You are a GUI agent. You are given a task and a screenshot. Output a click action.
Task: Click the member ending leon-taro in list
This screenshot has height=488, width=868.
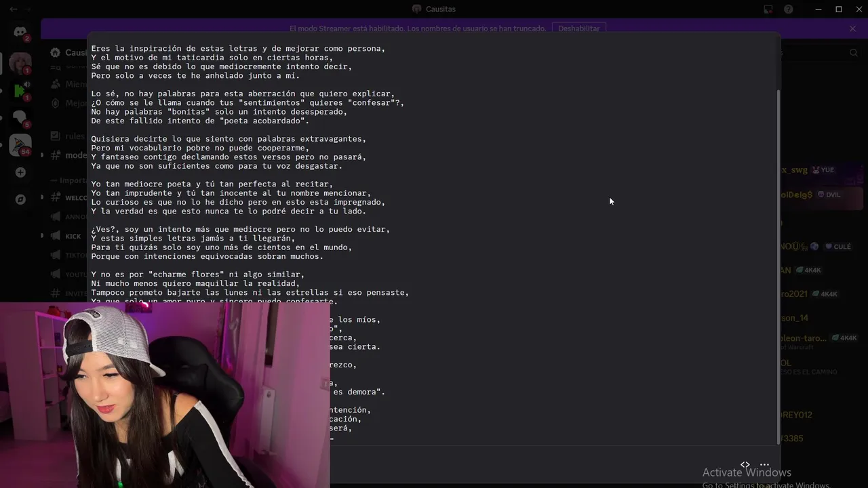pos(804,338)
